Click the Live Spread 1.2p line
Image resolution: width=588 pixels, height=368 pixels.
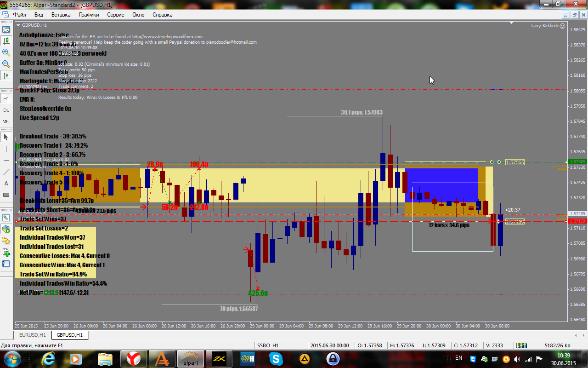coord(40,118)
